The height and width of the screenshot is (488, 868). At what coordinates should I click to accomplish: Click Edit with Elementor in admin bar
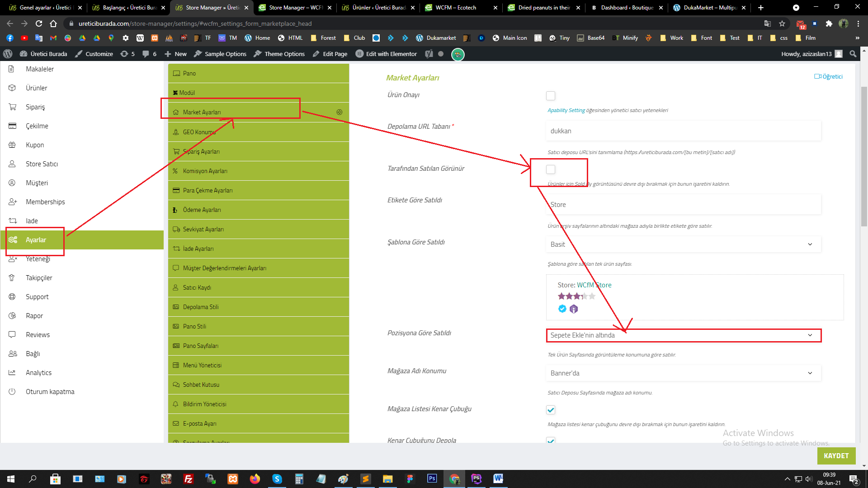coord(386,54)
